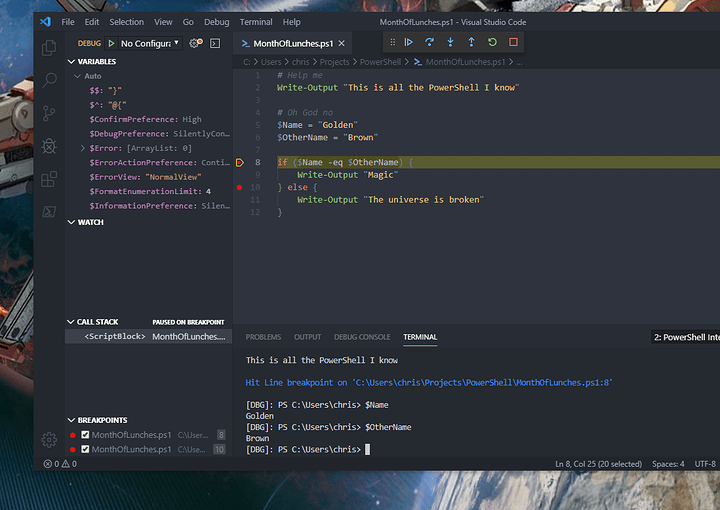Click the chris breadcrumb segment
The image size is (720, 510).
(300, 62)
